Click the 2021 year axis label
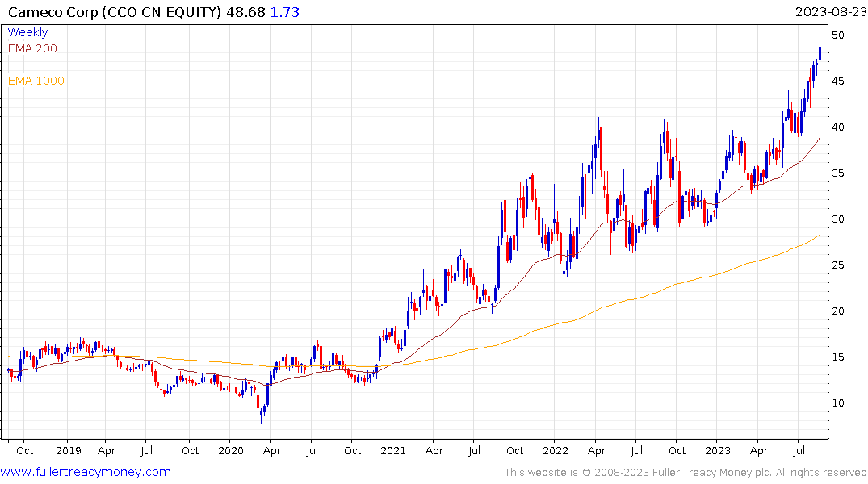Image resolution: width=868 pixels, height=484 pixels. [x=393, y=450]
